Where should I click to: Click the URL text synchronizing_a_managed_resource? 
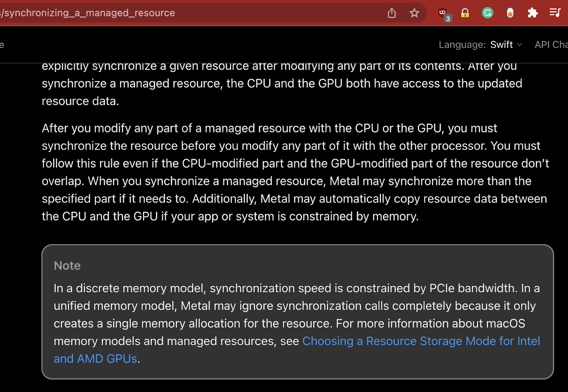pyautogui.click(x=89, y=13)
